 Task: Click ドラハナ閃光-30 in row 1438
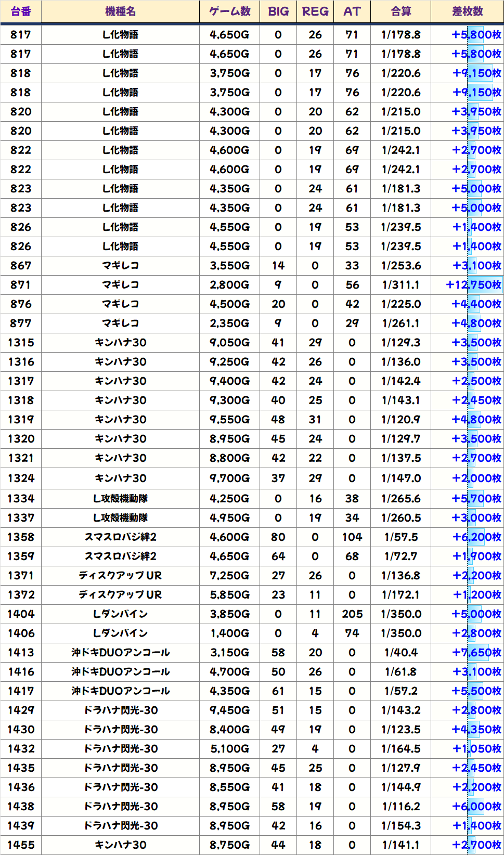(120, 807)
